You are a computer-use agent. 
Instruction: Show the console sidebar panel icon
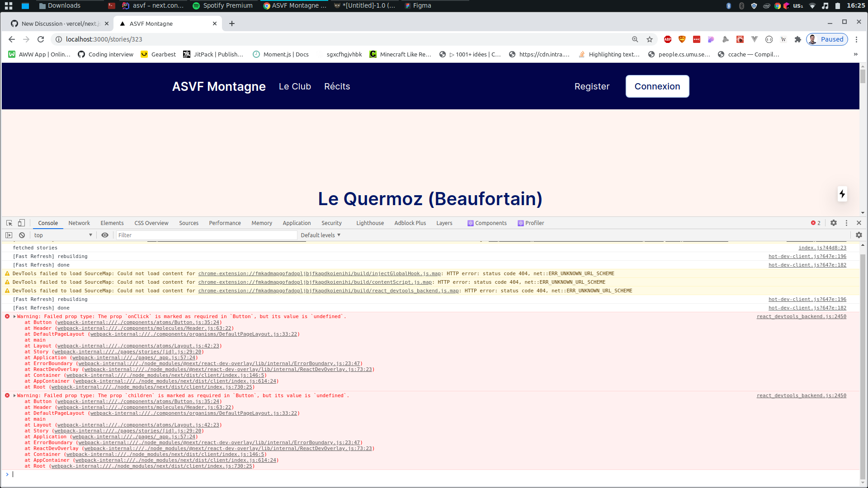(9, 235)
